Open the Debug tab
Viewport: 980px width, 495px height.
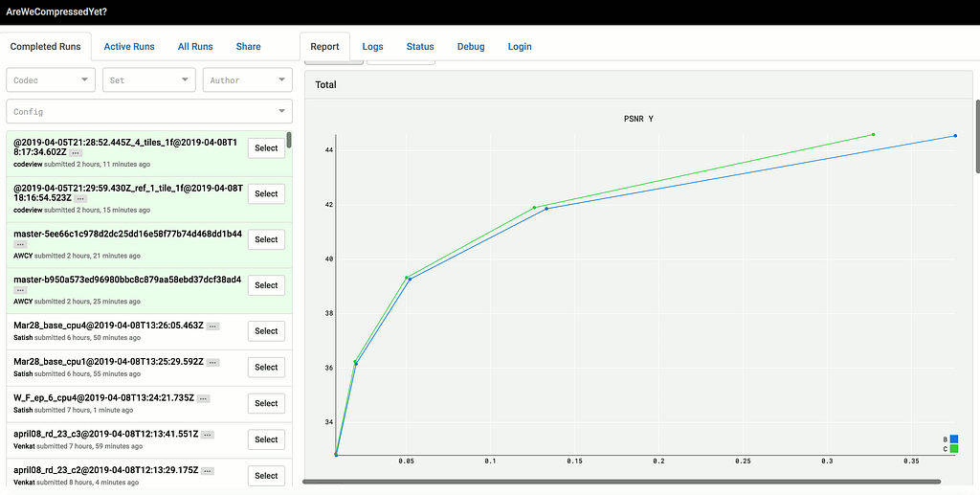pos(471,46)
